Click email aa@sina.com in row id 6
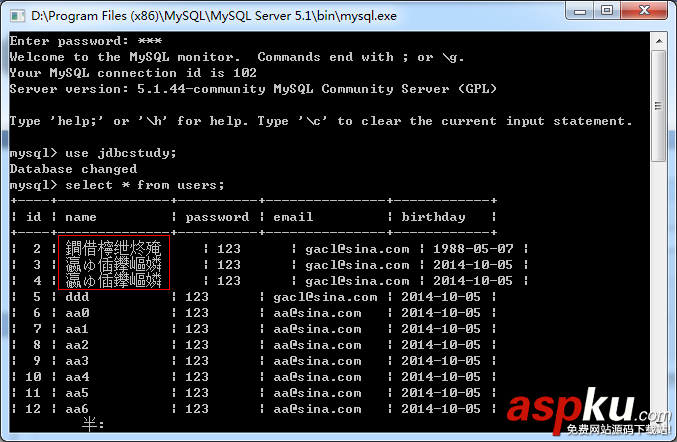This screenshot has height=442, width=677. pyautogui.click(x=317, y=313)
